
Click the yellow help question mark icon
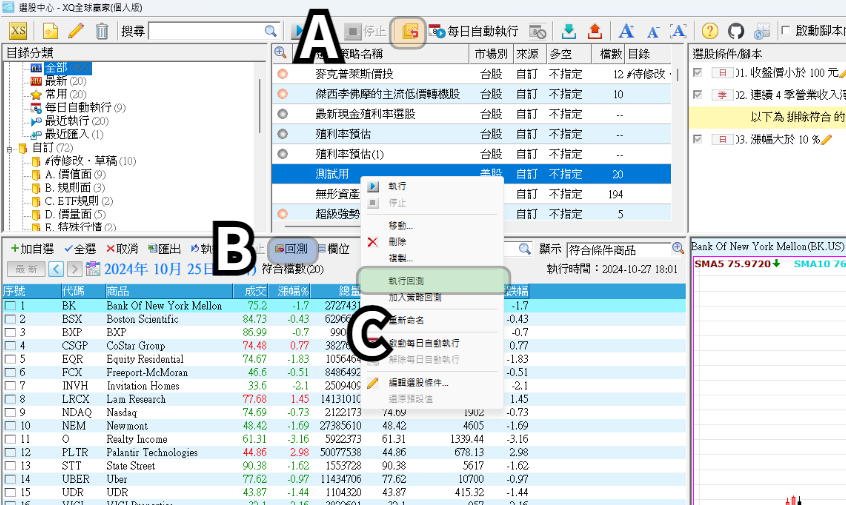[x=709, y=32]
